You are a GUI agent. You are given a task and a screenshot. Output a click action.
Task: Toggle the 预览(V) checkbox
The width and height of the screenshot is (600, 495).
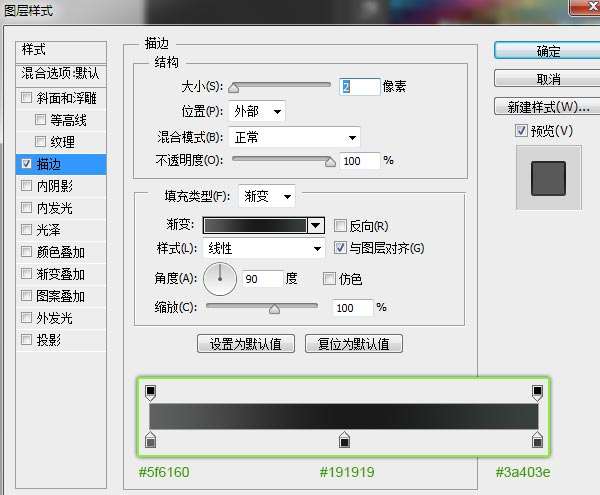tap(521, 131)
